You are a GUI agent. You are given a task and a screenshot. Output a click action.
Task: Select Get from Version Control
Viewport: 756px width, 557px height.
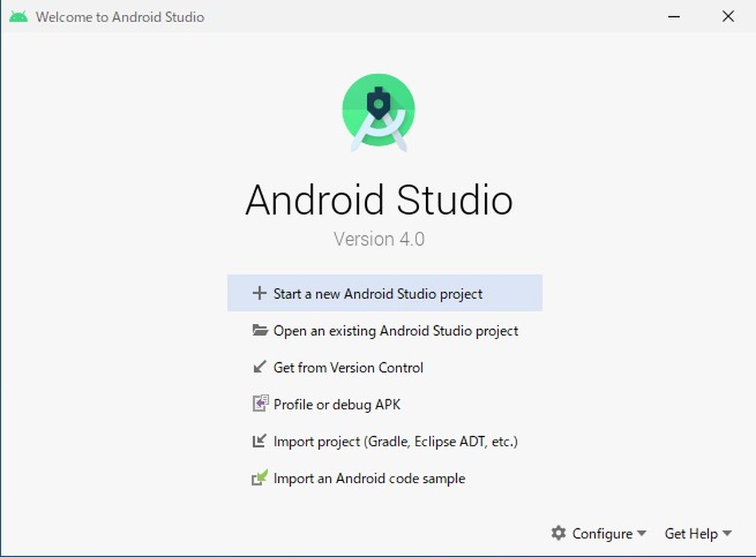348,367
